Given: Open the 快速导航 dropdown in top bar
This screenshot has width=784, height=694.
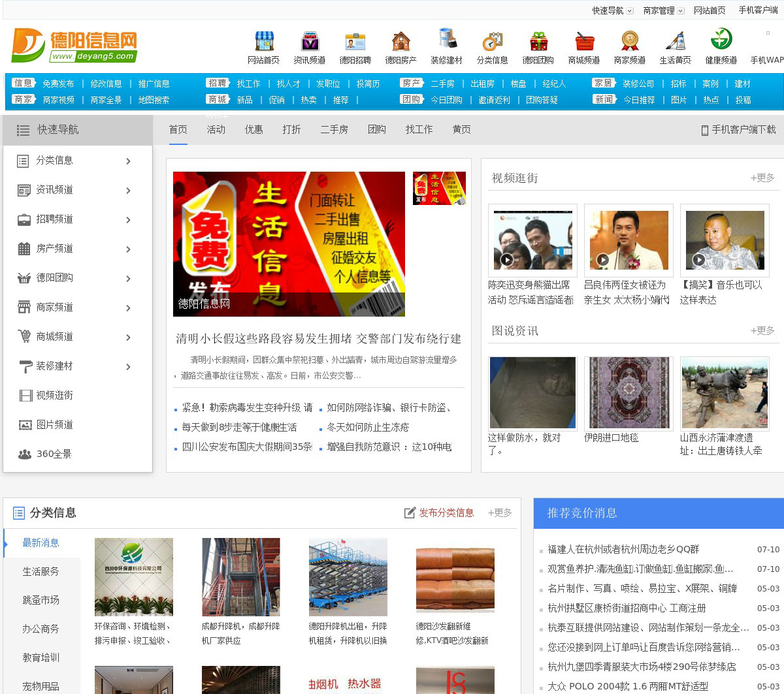Looking at the screenshot, I should pyautogui.click(x=630, y=11).
